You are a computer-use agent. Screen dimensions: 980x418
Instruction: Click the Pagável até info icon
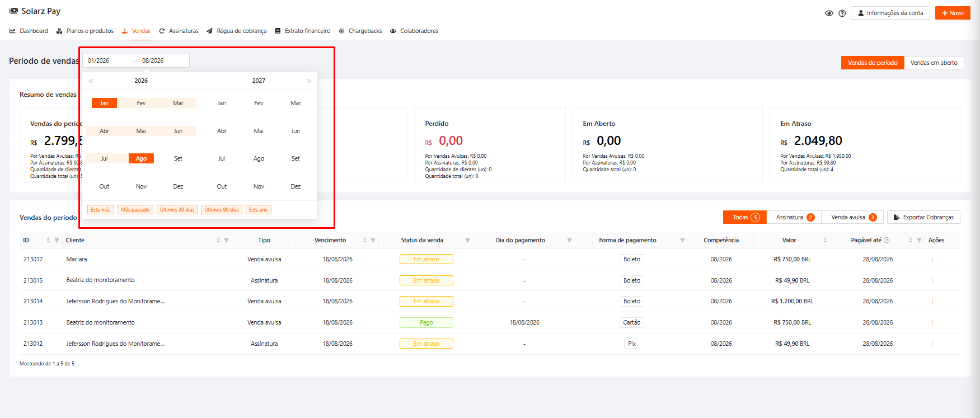pos(887,240)
